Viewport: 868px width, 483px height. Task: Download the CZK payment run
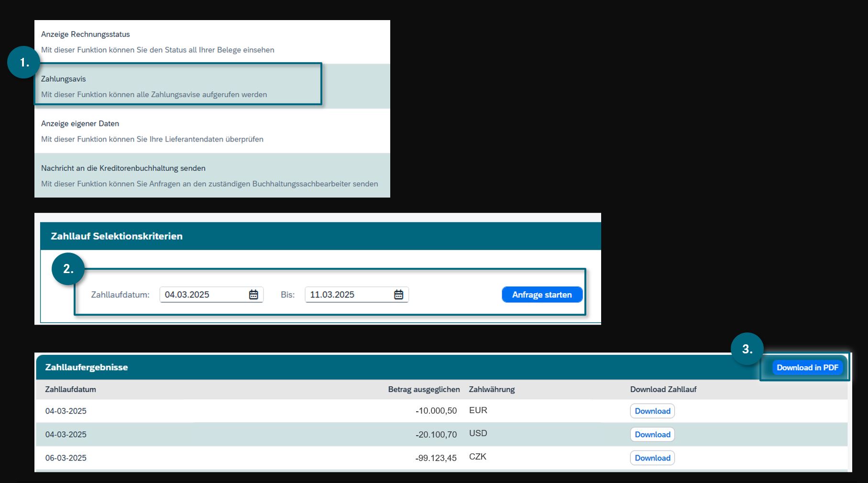point(652,458)
